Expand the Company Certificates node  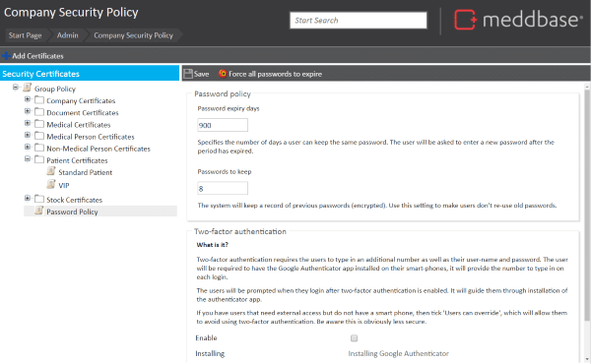[x=28, y=99]
